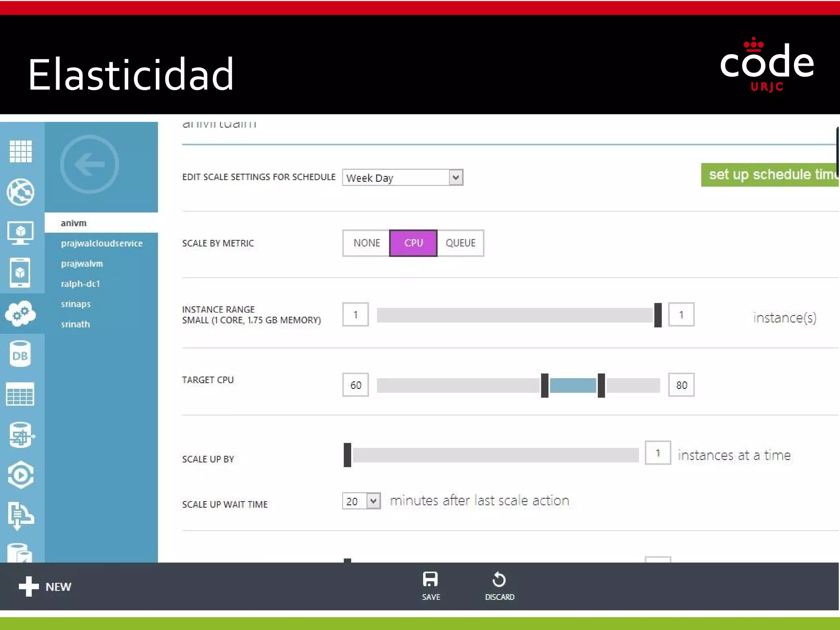Open the SQL Databases DB icon
This screenshot has width=840, height=630.
point(20,354)
